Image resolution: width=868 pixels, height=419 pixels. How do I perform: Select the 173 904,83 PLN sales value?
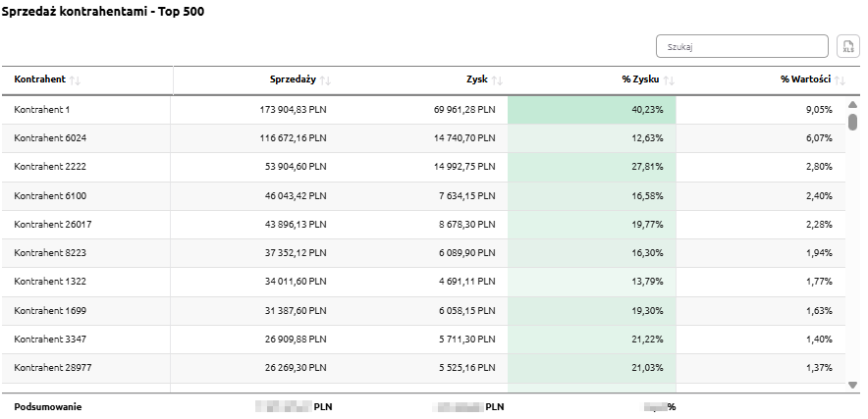(x=293, y=110)
